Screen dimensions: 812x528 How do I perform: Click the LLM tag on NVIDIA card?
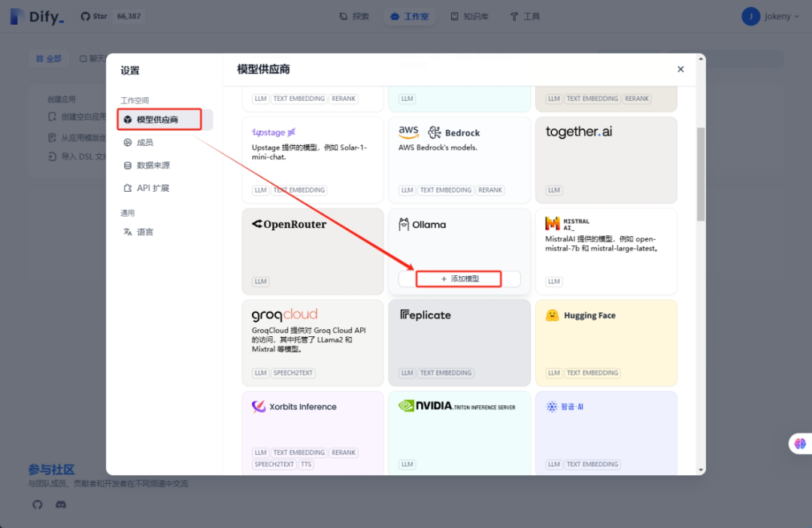point(407,464)
